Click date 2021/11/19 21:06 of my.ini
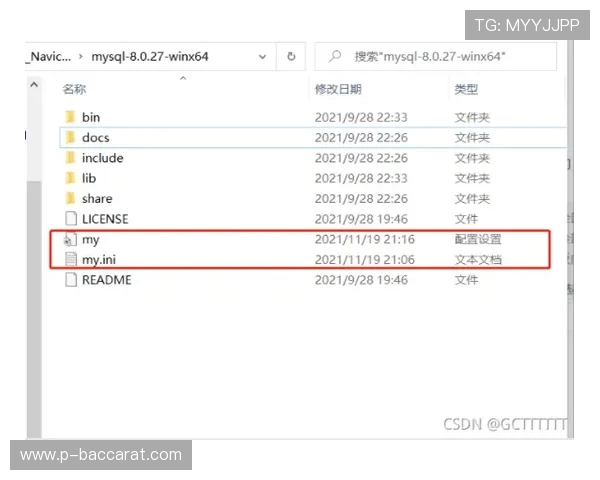 point(365,260)
